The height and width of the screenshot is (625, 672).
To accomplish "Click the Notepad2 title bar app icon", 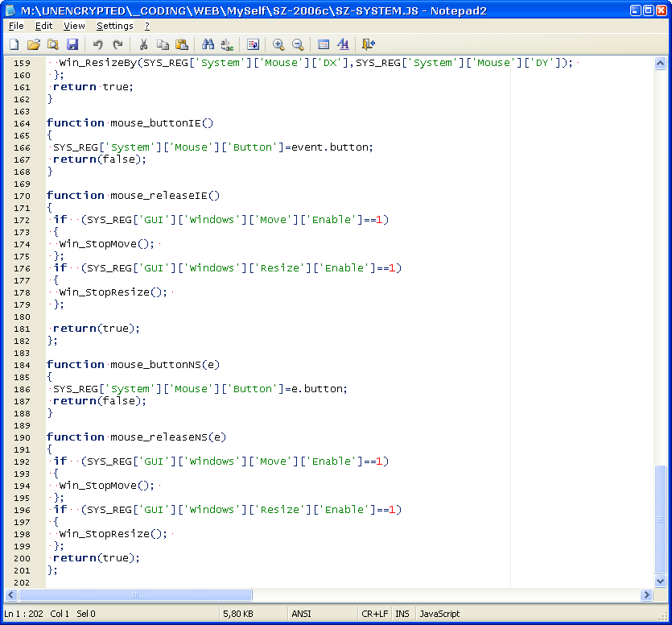I will point(10,10).
